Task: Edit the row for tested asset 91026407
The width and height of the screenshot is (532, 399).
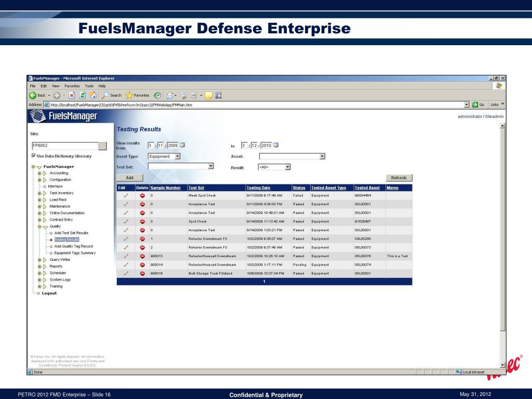Action: [126, 221]
